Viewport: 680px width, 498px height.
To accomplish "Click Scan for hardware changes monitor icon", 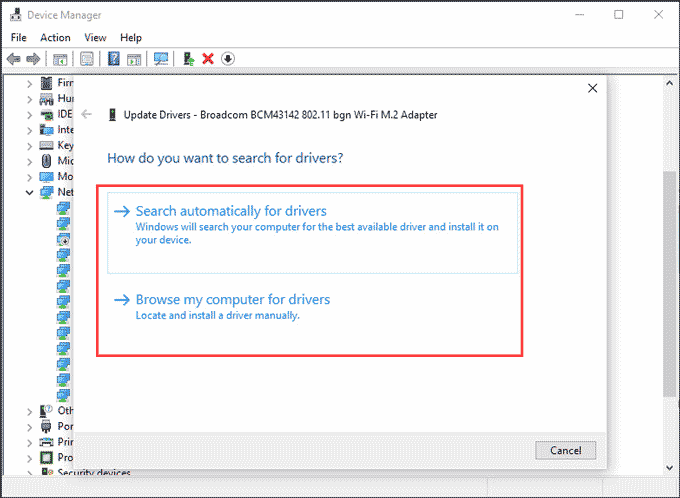I will point(161,59).
